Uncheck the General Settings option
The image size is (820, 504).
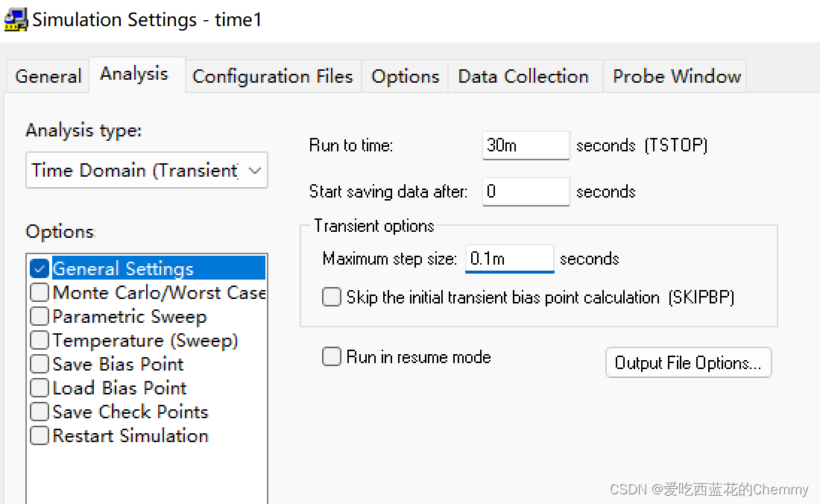(x=40, y=268)
